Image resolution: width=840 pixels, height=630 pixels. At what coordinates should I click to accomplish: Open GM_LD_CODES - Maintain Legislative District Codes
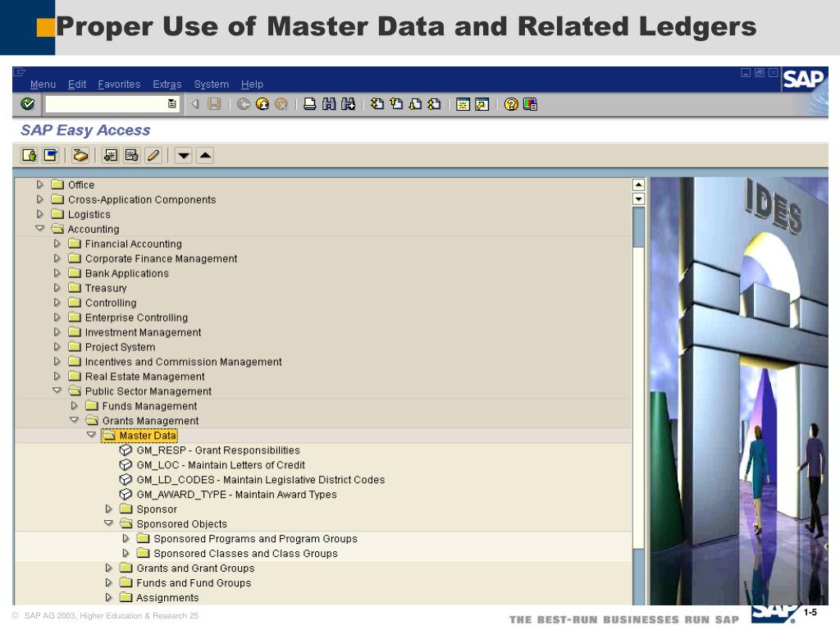pyautogui.click(x=260, y=480)
